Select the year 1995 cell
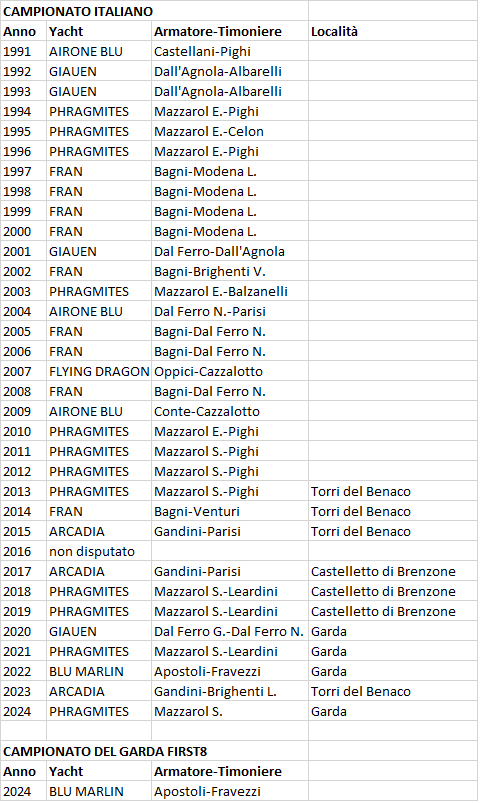Screen dimensions: 481x803 point(24,131)
